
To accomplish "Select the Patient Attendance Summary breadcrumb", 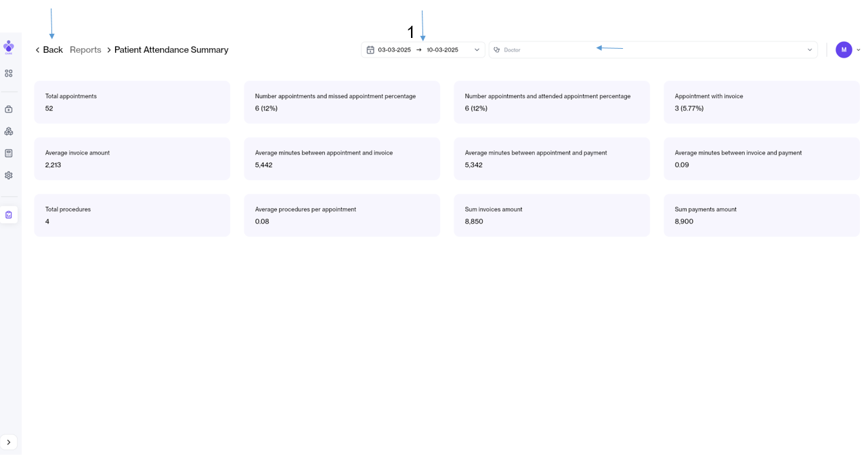I will tap(171, 50).
